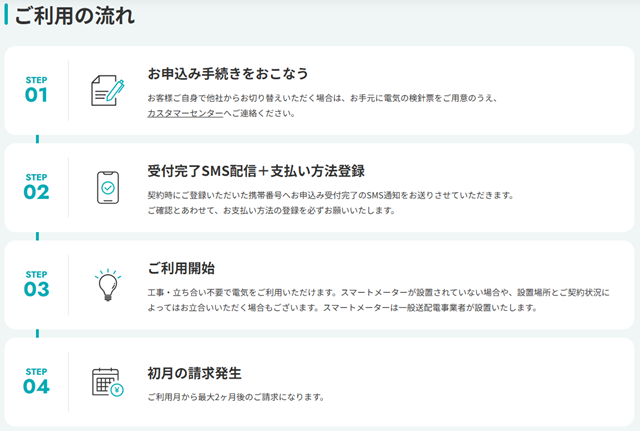Click the 初月の請求発生 heading
This screenshot has height=431, width=640.
point(194,373)
